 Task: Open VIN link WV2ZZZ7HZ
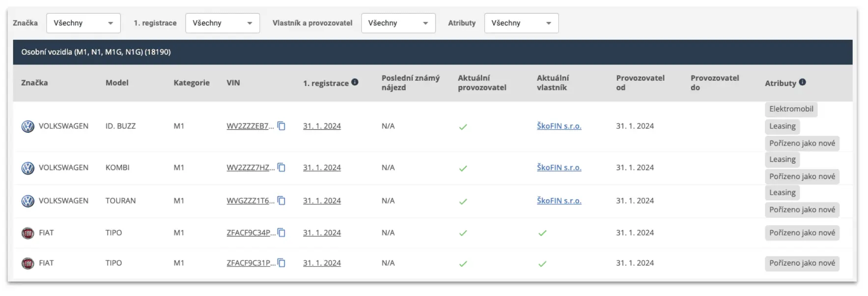pos(251,167)
